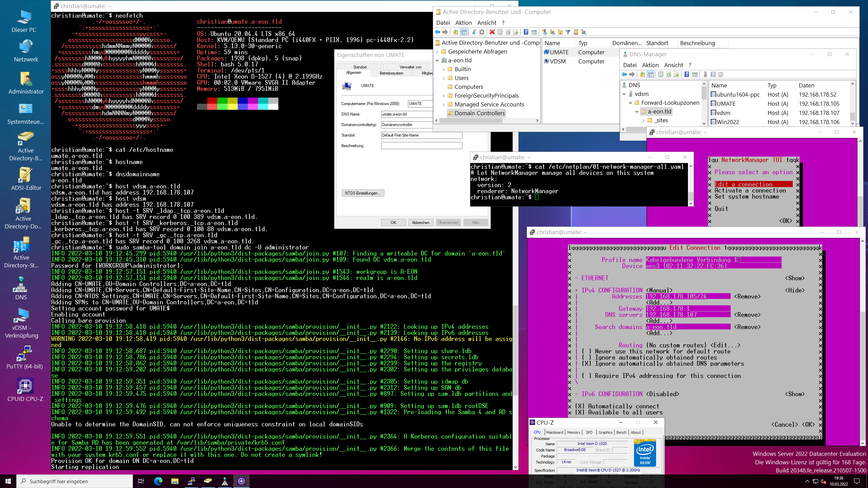868x488 pixels.
Task: Click <Cancel> in Edit Connection dialog
Action: 785,425
